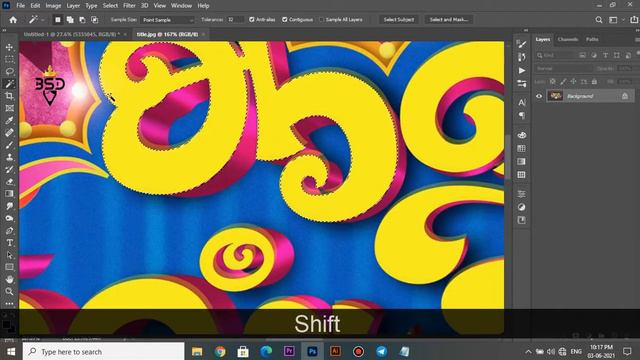
Task: Select the History Brush tool
Action: tap(9, 169)
